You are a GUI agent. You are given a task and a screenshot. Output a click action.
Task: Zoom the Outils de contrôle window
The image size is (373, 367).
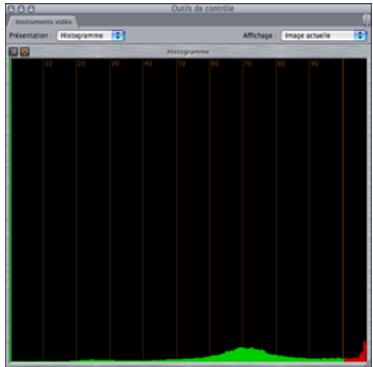31,9
